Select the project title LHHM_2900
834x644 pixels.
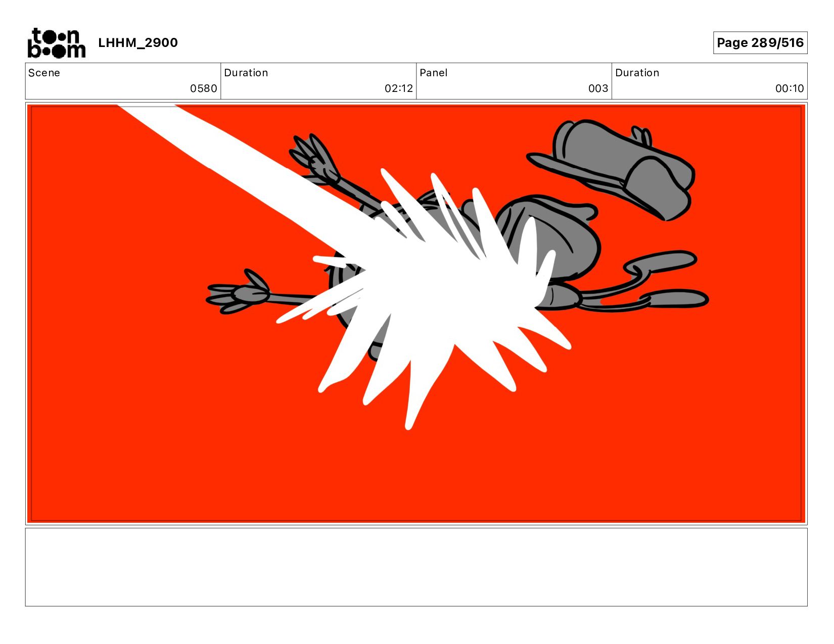coord(138,43)
